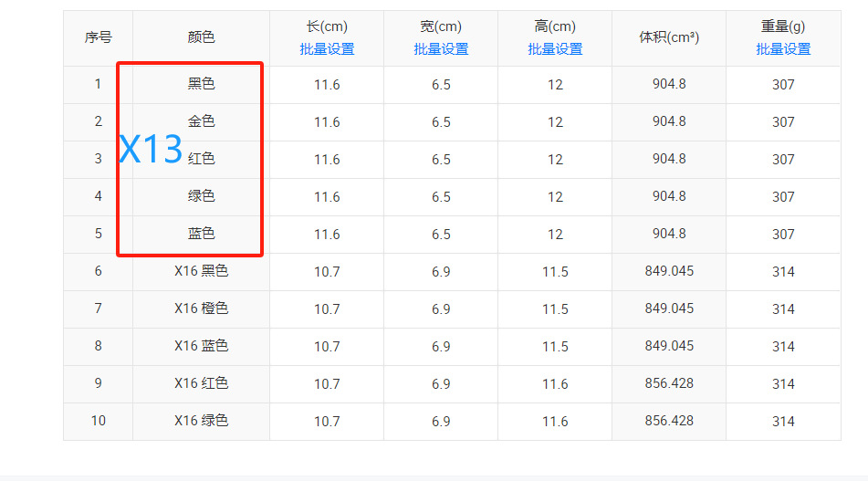Select the 蓝色 color cell in row 5
This screenshot has width=868, height=481.
point(201,234)
